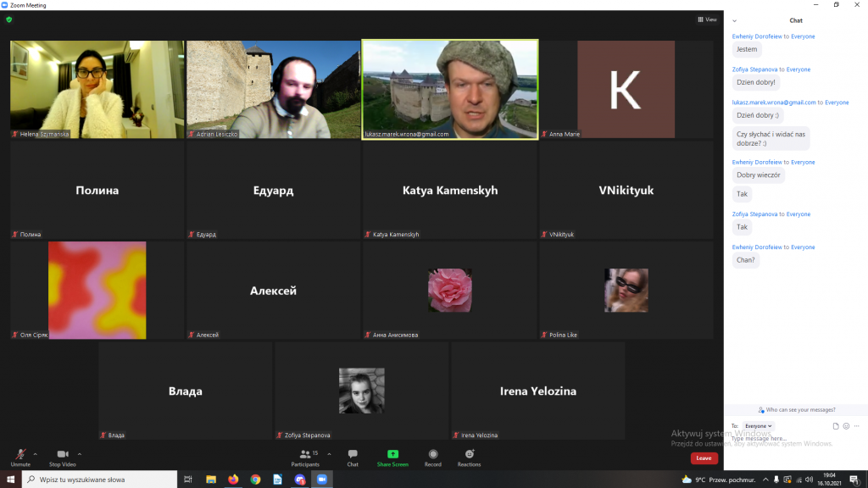868x488 pixels.
Task: Attach a file in the chat
Action: point(836,426)
